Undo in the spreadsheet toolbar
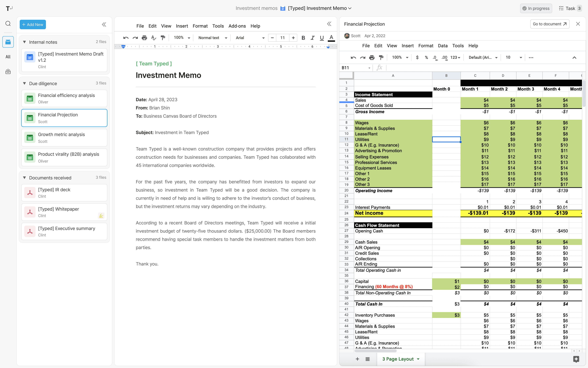 (x=353, y=57)
